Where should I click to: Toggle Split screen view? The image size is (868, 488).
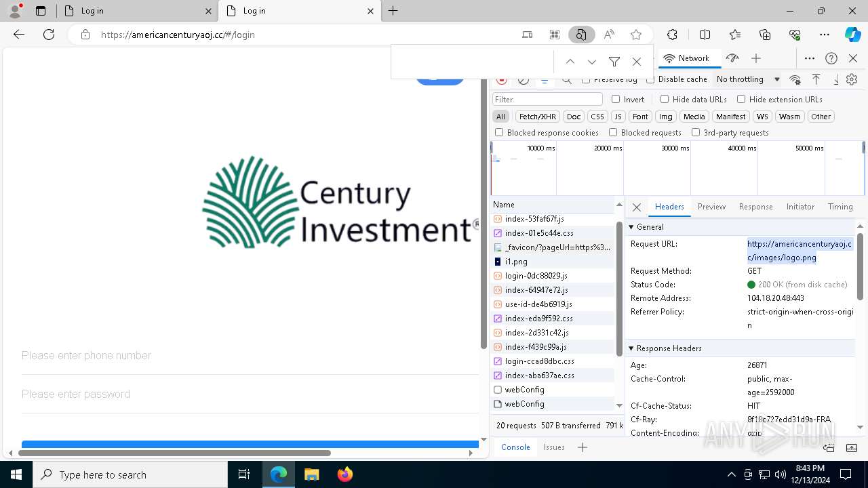[705, 35]
